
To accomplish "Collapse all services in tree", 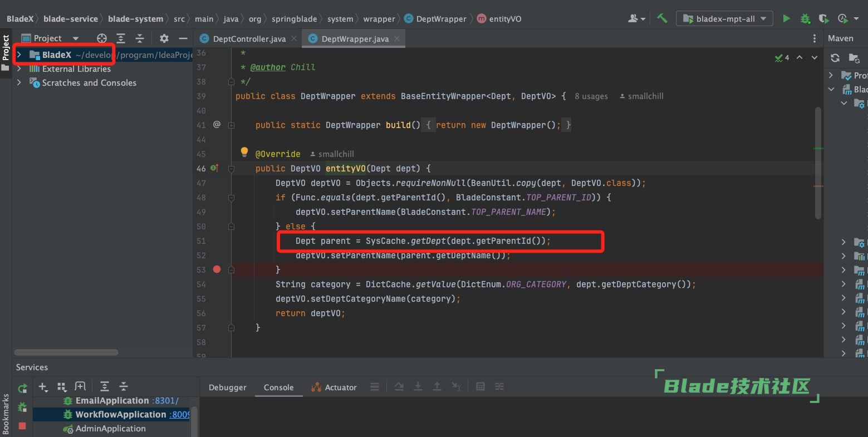I will (x=124, y=386).
